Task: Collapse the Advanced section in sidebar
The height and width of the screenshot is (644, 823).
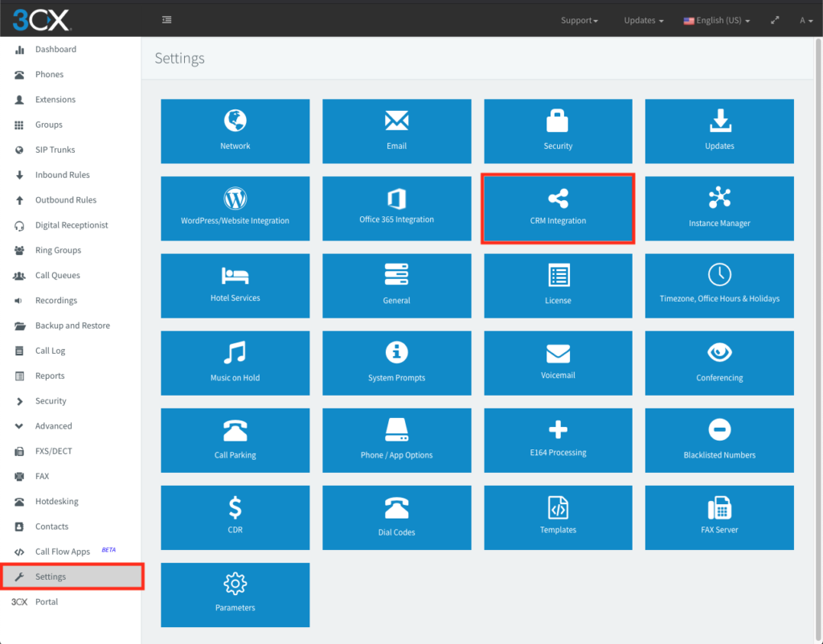Action: [x=71, y=426]
